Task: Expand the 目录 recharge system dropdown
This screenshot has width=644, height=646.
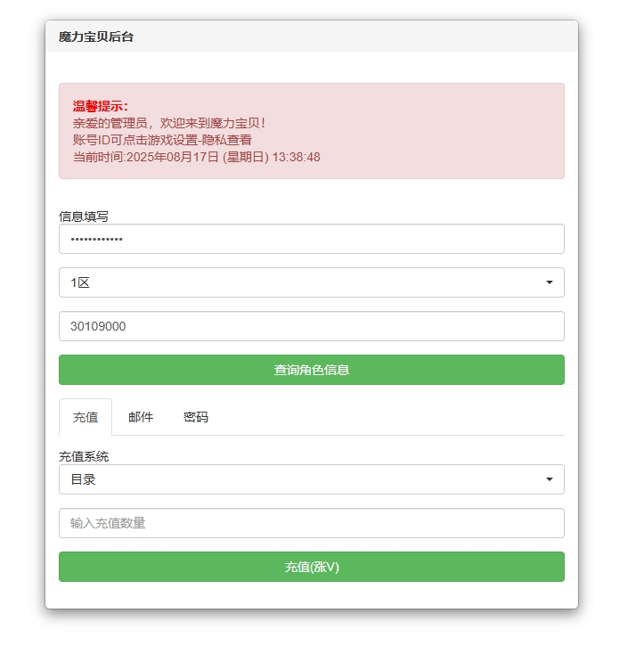Action: [x=311, y=479]
